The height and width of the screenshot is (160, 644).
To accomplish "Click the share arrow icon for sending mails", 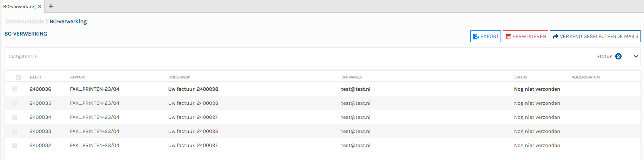I will tap(556, 37).
